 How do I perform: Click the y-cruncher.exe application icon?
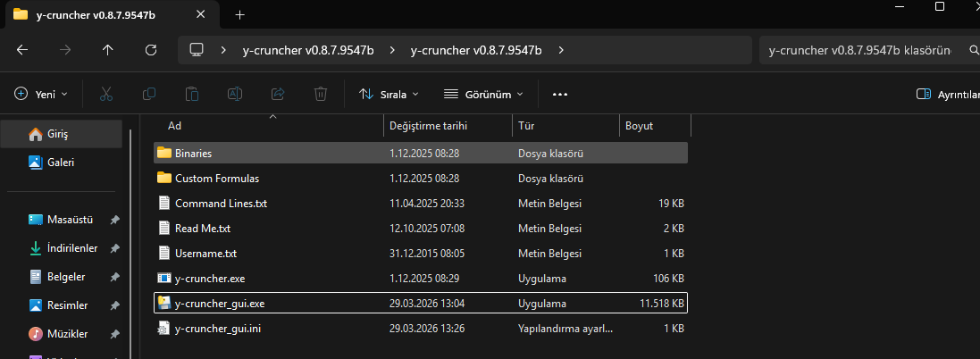[x=164, y=279]
